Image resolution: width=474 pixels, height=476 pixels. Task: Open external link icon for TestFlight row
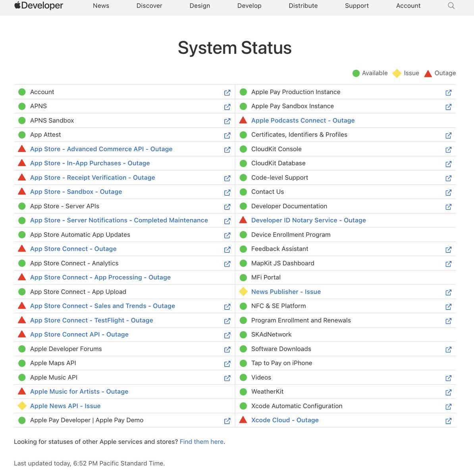[227, 321]
